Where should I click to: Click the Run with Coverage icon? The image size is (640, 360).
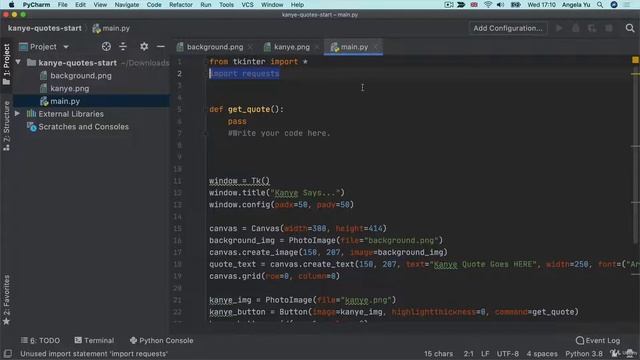click(x=592, y=28)
